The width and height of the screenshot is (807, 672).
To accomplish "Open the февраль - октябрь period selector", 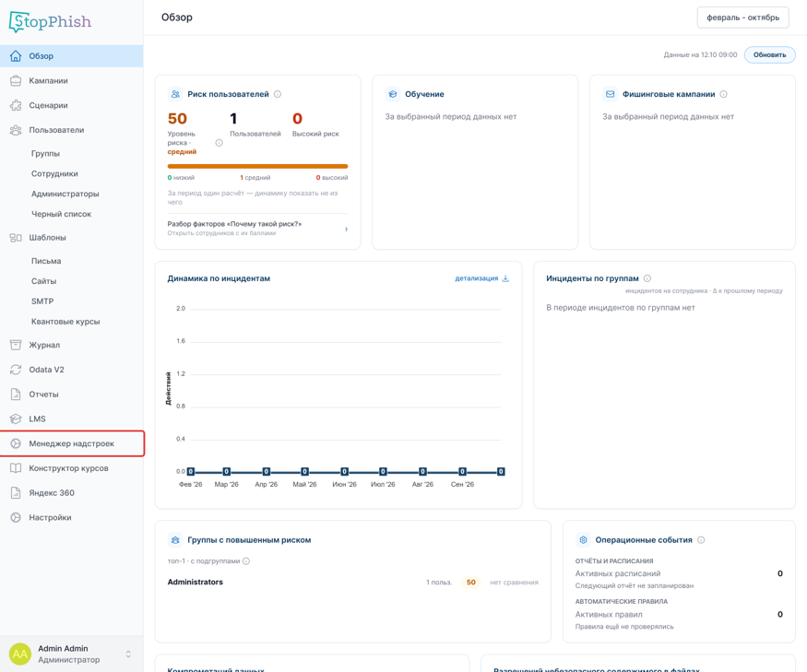I will (x=742, y=18).
